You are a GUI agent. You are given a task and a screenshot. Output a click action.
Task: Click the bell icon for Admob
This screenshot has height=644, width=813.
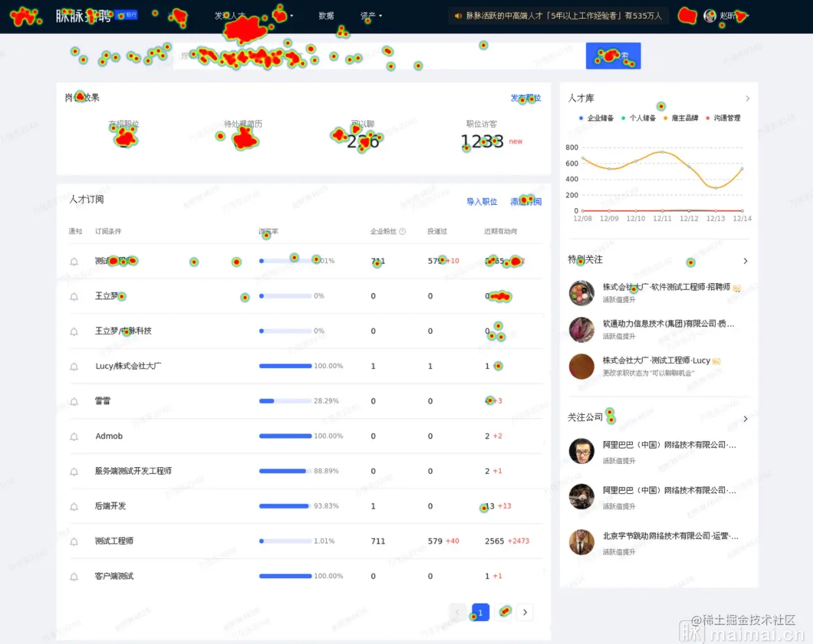74,437
